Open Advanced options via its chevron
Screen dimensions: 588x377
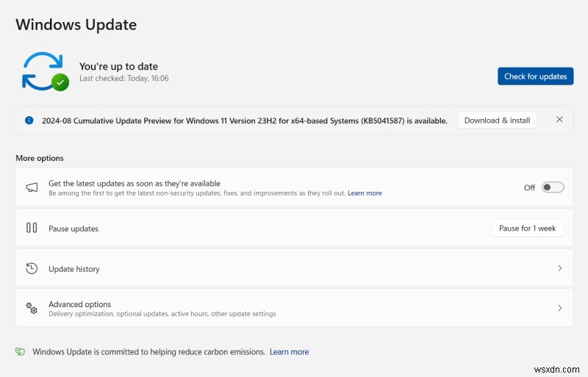[559, 308]
